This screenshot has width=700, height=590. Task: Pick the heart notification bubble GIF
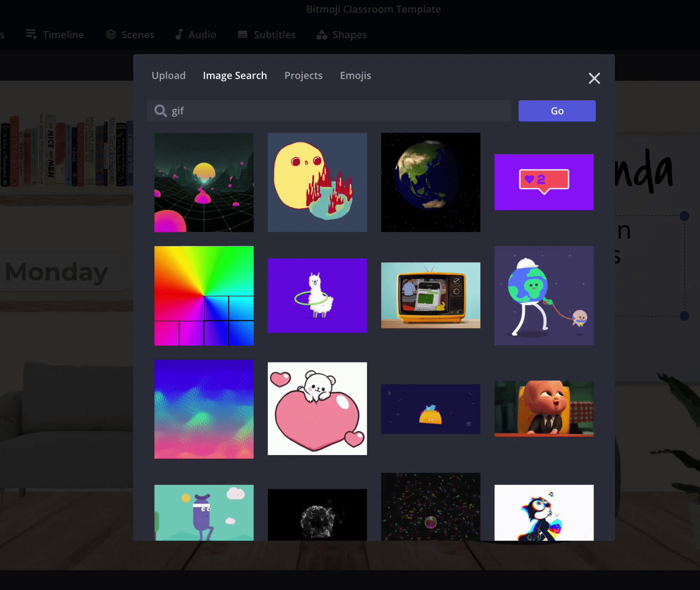click(x=544, y=182)
